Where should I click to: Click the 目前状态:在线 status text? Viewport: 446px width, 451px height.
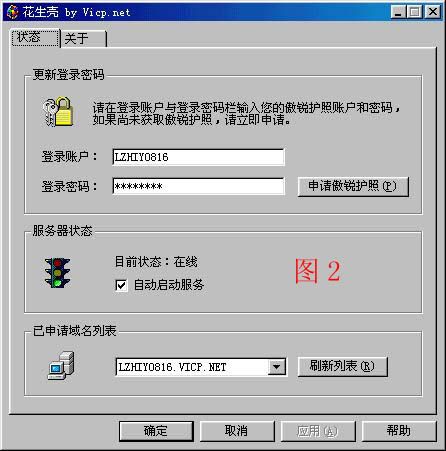[x=156, y=262]
